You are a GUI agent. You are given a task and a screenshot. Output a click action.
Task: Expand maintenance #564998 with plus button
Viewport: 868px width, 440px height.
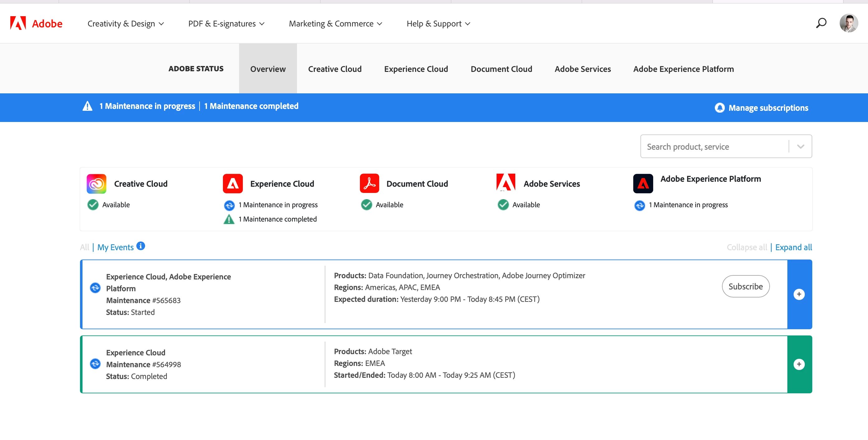799,364
